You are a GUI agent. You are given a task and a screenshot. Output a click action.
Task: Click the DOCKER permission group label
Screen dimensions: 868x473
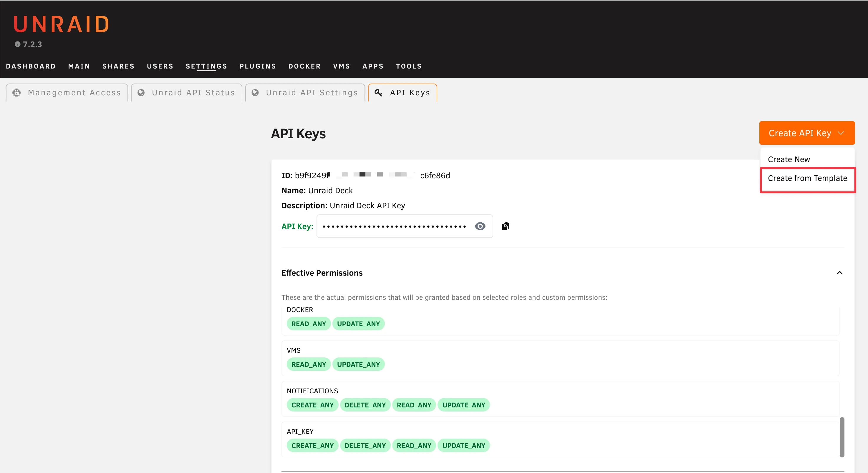pyautogui.click(x=299, y=310)
